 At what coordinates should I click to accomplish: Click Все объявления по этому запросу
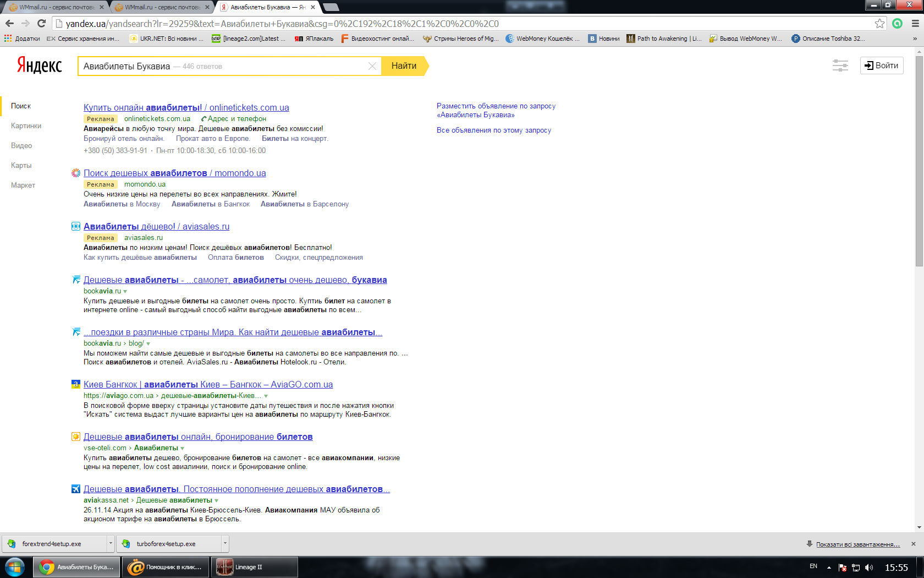click(494, 130)
